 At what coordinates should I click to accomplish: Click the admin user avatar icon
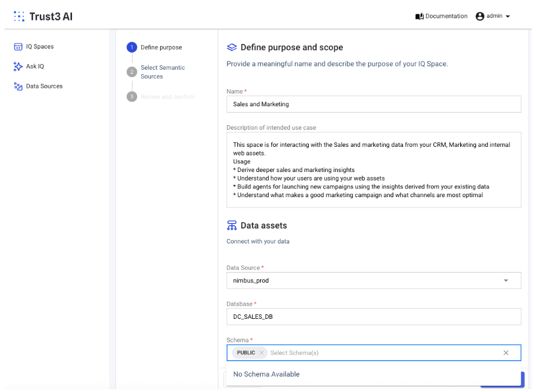click(480, 17)
